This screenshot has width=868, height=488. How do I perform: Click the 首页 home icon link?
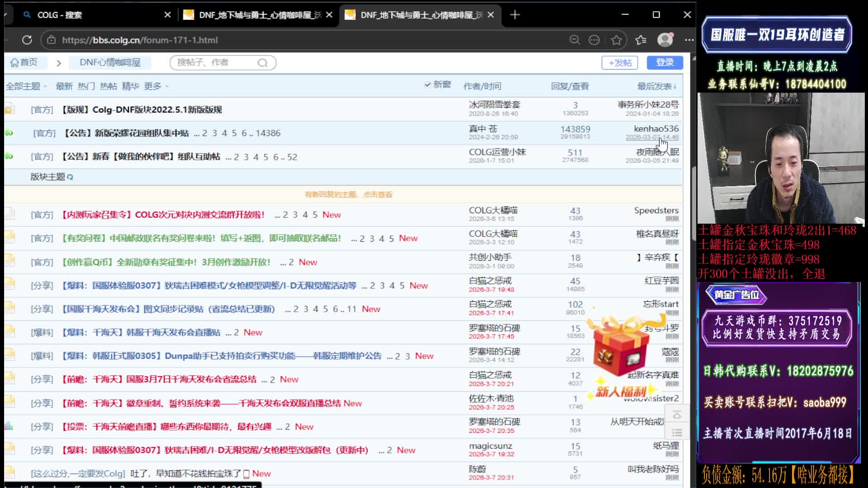[24, 62]
